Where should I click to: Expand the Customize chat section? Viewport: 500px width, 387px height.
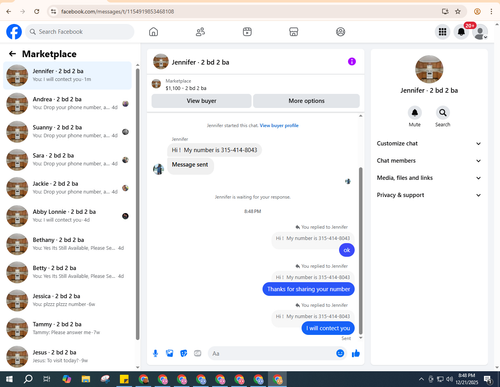pos(429,143)
